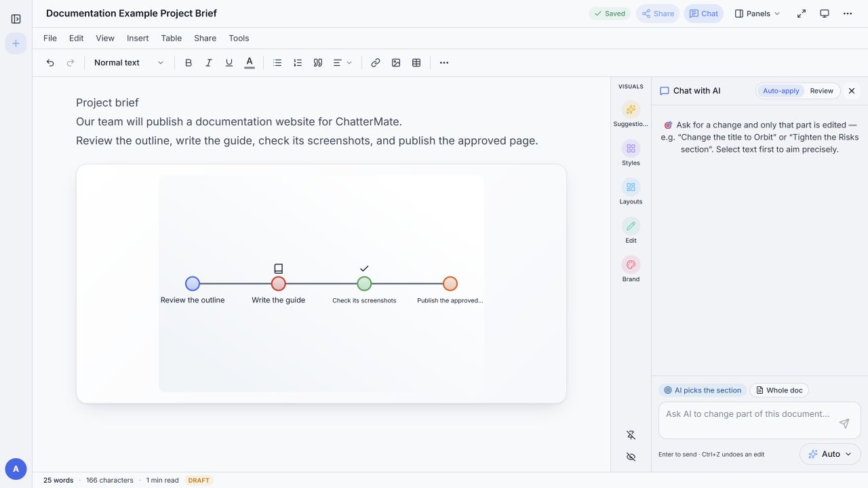Viewport: 868px width, 488px height.
Task: Click the Saved status badge
Action: (610, 14)
